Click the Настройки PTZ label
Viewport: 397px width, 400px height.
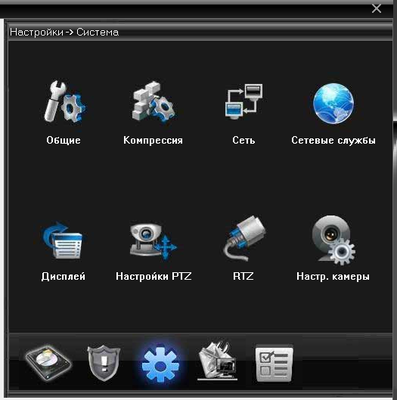(153, 276)
